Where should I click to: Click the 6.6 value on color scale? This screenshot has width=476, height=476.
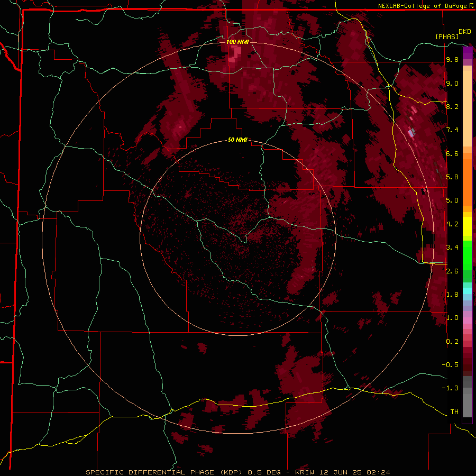[x=452, y=153]
